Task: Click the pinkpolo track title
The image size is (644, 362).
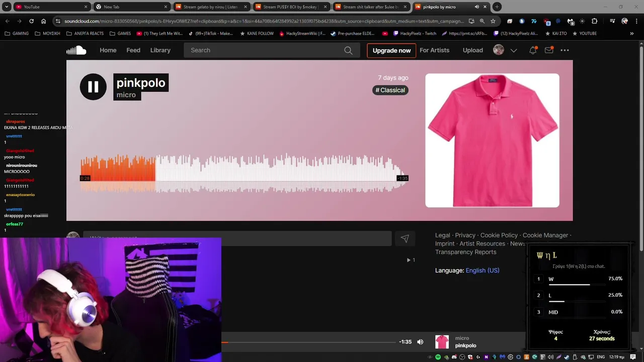Action: click(141, 83)
